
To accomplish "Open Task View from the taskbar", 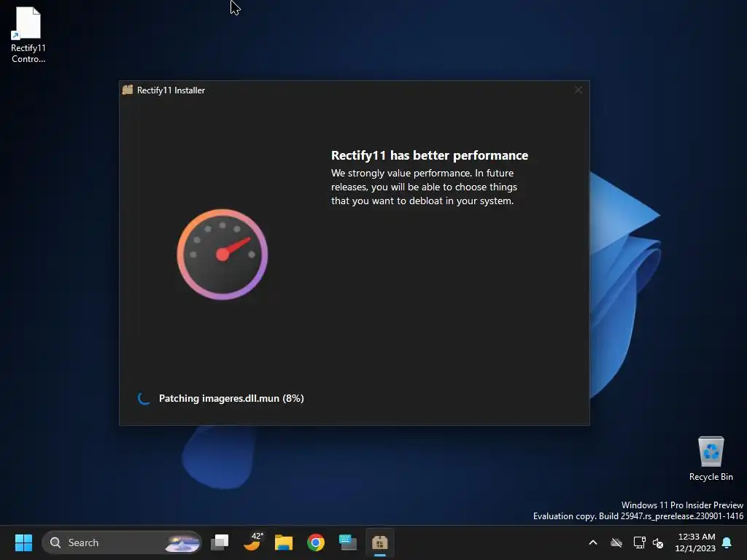I will pyautogui.click(x=220, y=542).
